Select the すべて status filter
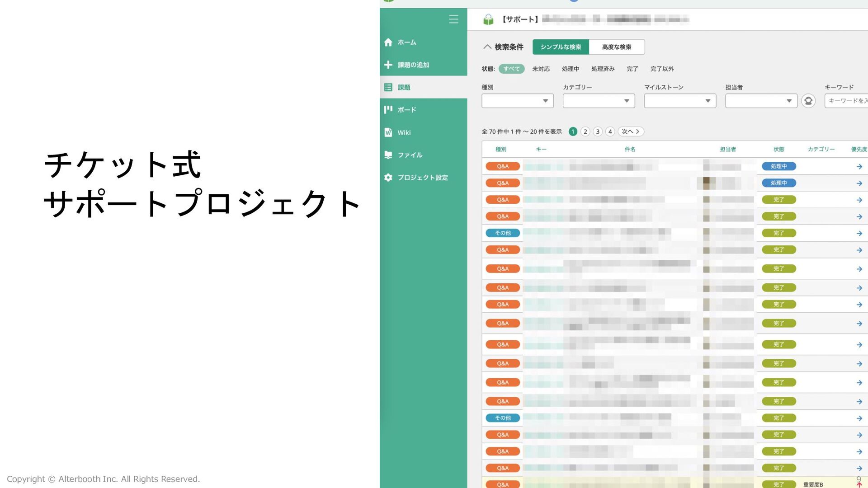Viewport: 868px width, 488px height. pos(511,69)
